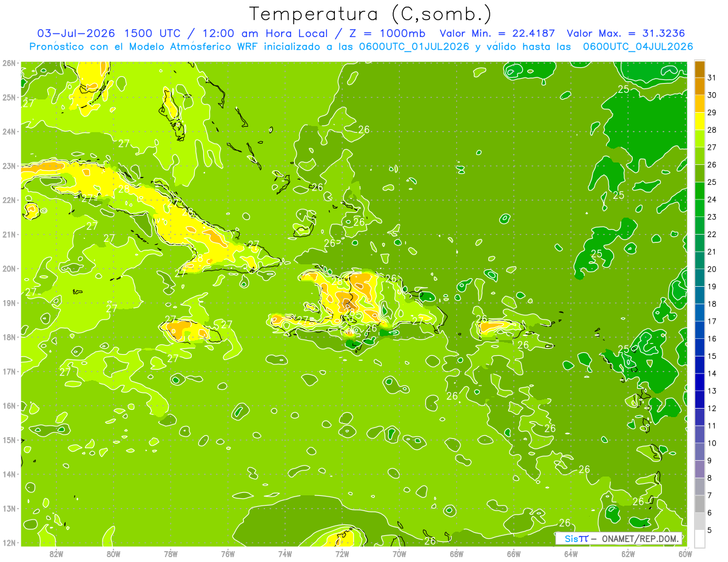The image size is (728, 562).
Task: Click the "82W" longitude axis label
Action: (56, 554)
